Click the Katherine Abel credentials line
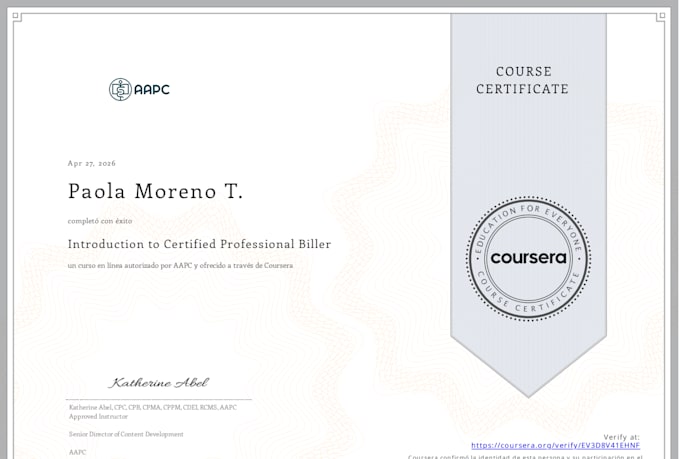 (153, 407)
